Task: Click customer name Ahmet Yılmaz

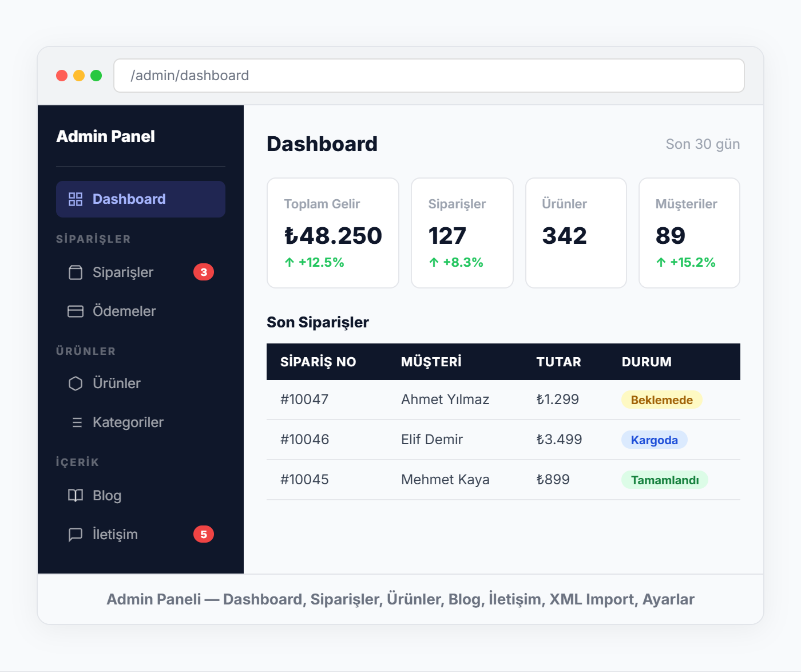Action: [445, 400]
